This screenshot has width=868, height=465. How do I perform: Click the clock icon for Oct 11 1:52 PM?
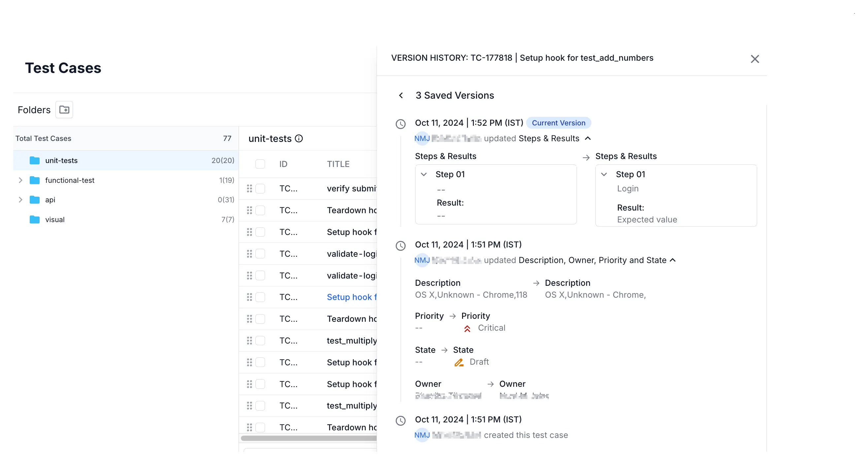[400, 123]
